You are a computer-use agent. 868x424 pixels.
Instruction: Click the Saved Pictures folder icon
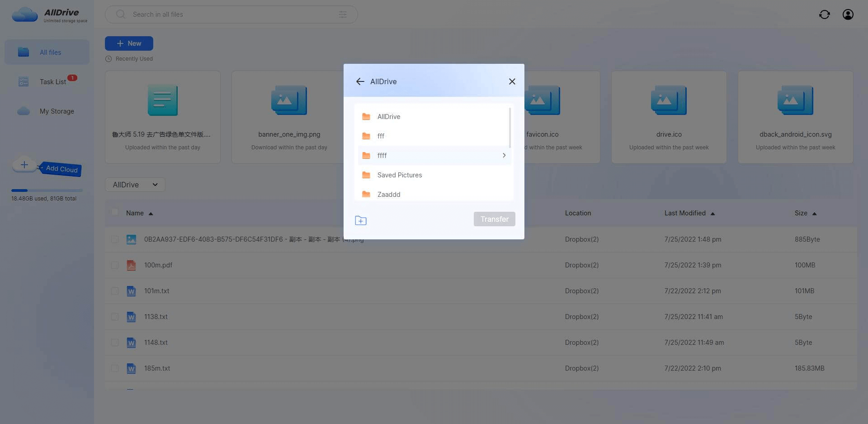point(366,175)
